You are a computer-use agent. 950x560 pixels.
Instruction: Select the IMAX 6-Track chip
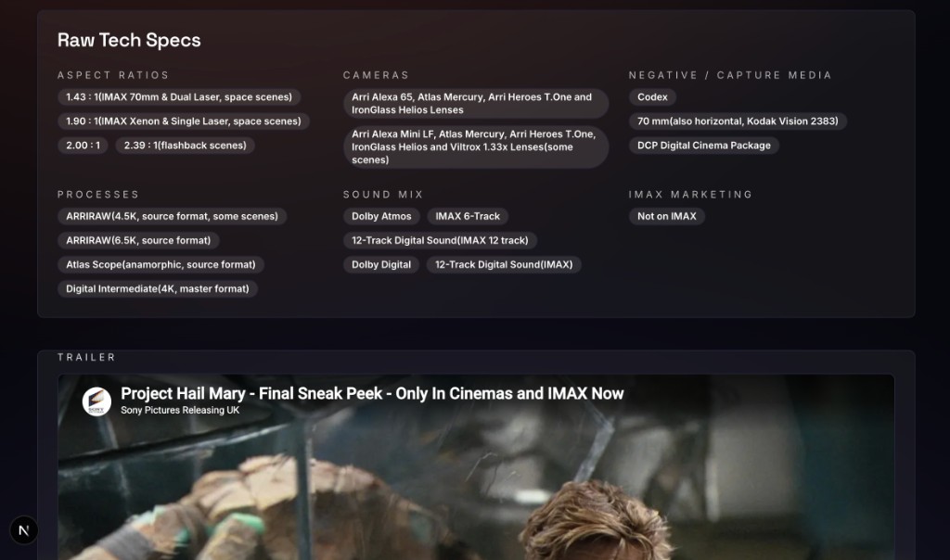point(468,216)
